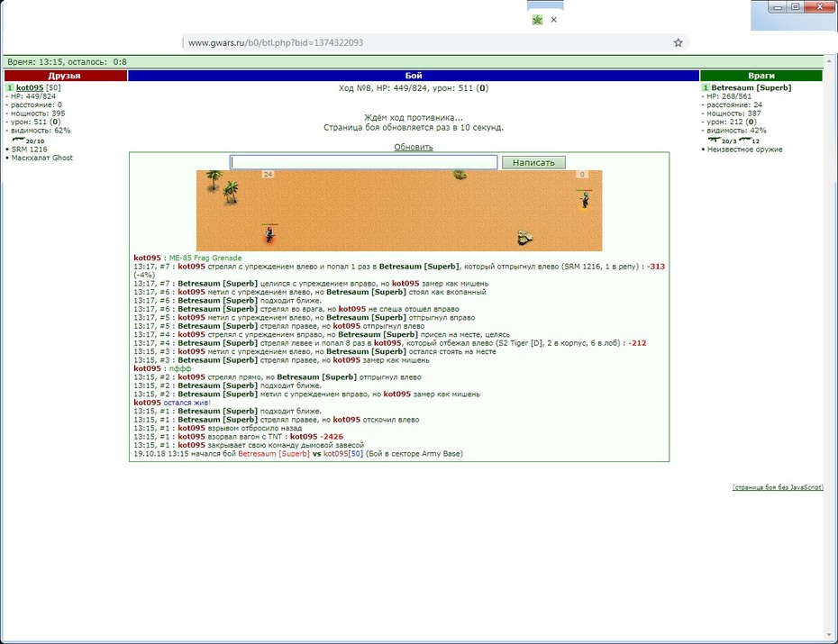Click the Обновить refresh link
This screenshot has width=838, height=644.
click(x=413, y=147)
